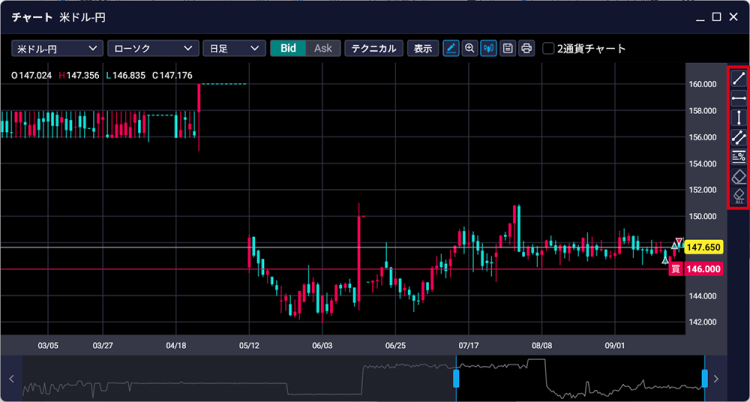Click the magnifier zoom icon in toolbar
This screenshot has width=750, height=402.
470,48
